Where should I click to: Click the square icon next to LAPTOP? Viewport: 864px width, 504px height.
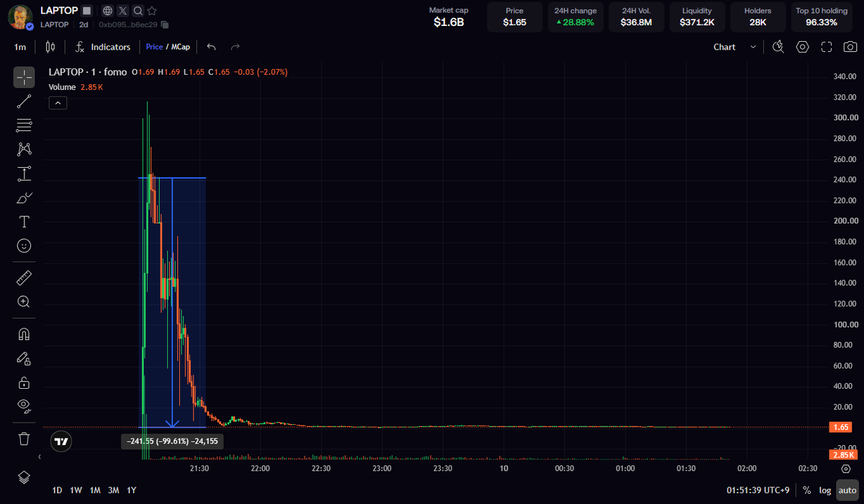(86, 11)
